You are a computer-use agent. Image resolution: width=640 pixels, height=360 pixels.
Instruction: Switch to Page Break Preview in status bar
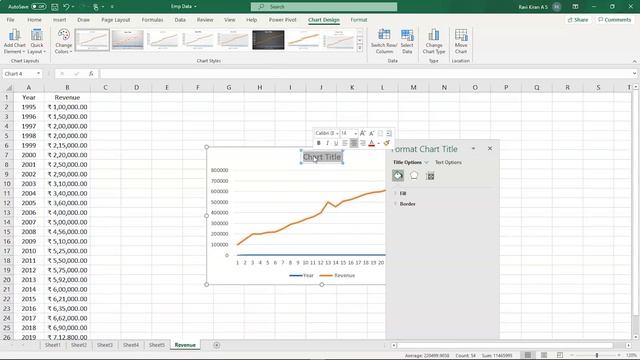point(560,356)
